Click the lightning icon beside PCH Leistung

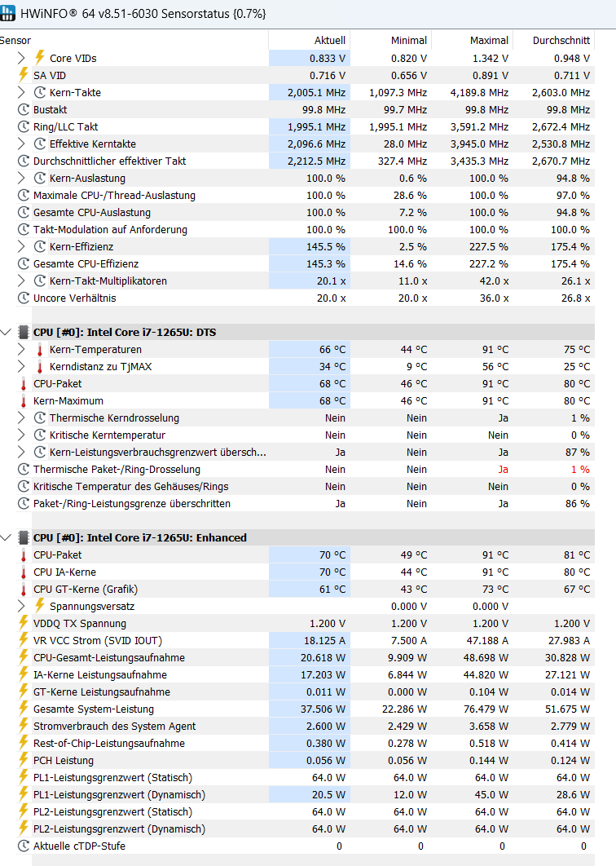(x=23, y=760)
